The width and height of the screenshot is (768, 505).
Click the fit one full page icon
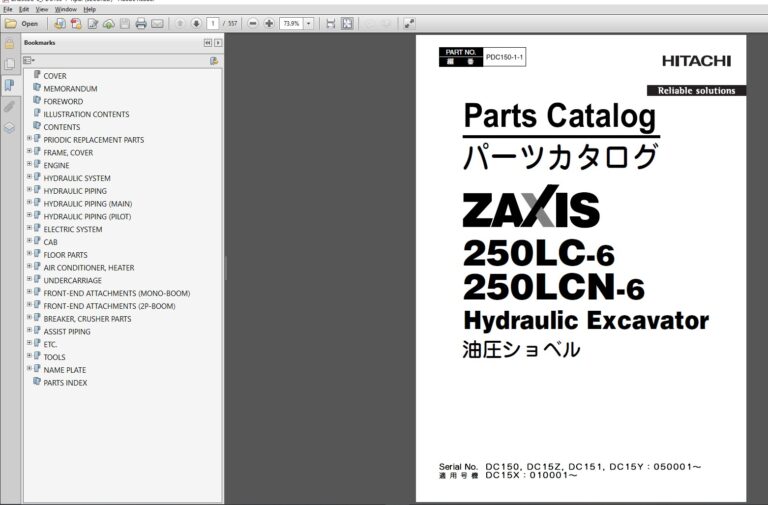pos(347,23)
